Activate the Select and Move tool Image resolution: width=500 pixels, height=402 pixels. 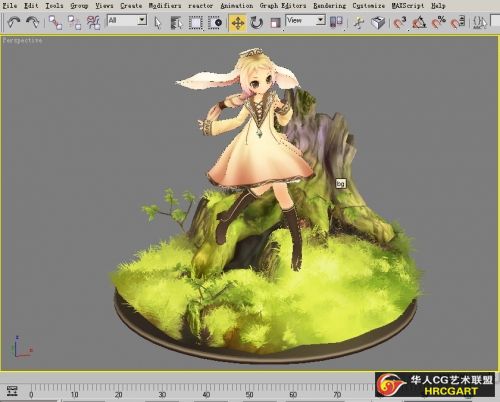(237, 23)
